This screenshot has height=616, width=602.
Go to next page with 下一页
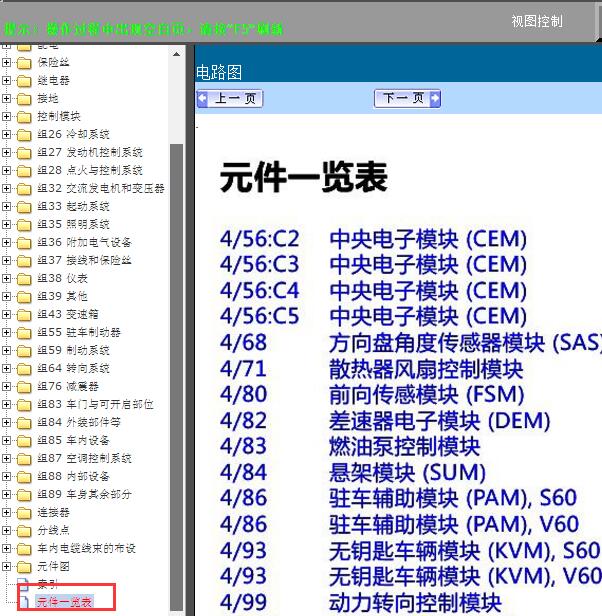pyautogui.click(x=407, y=99)
